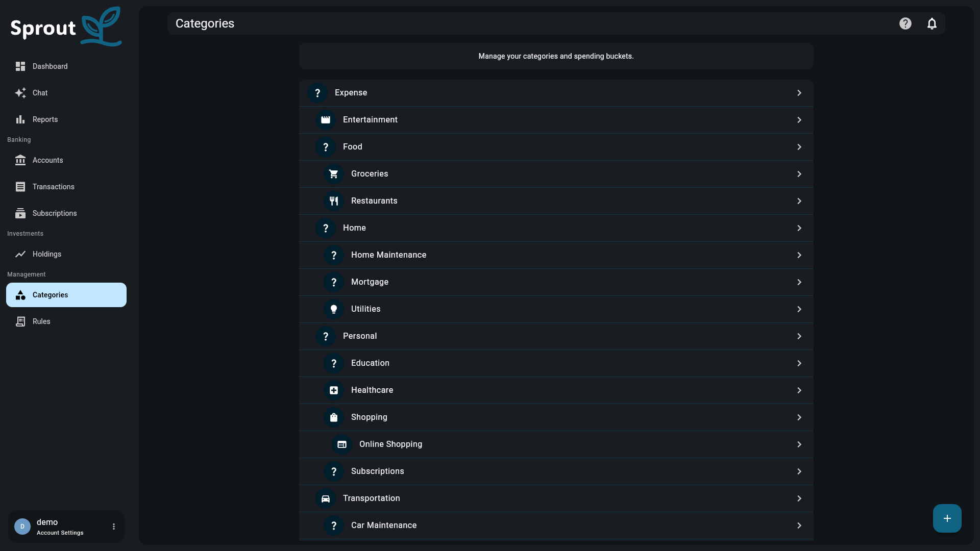Select the Subscriptions category row label
Screen dimensions: 980x551
point(378,471)
